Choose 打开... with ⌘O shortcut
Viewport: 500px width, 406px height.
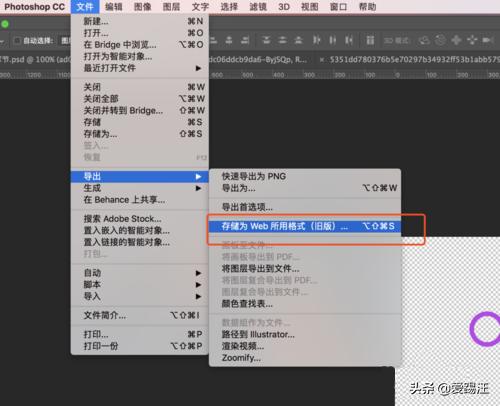pyautogui.click(x=140, y=33)
